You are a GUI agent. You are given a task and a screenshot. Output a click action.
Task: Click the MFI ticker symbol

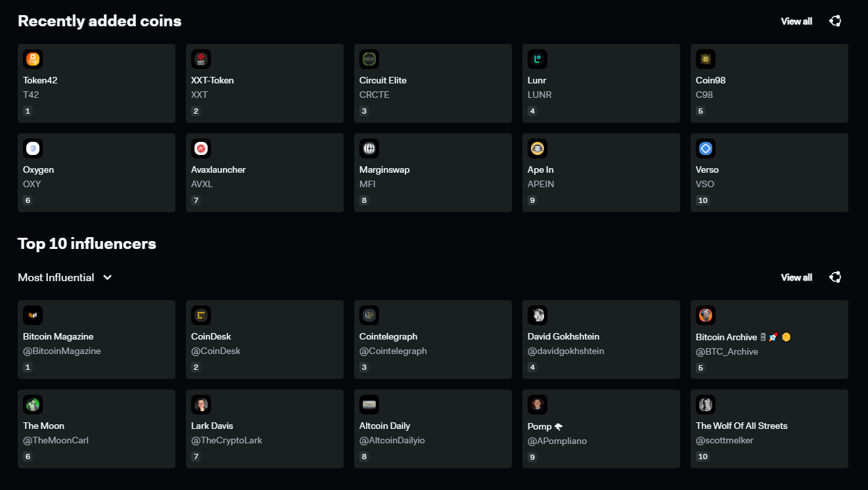[367, 184]
